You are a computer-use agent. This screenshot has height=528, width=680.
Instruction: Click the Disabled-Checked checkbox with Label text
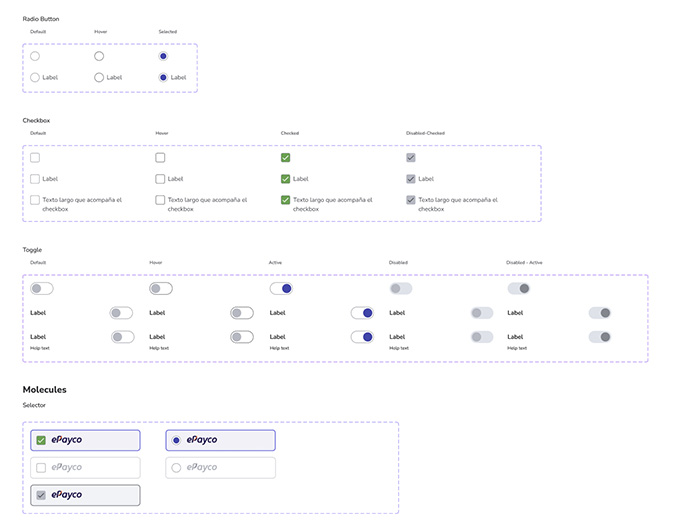[x=411, y=179]
